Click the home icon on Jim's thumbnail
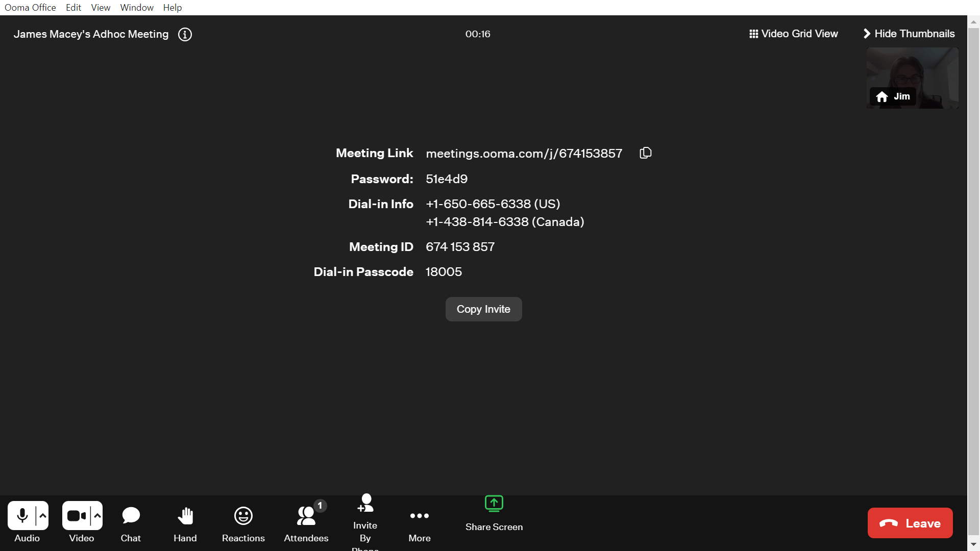 pos(882,96)
